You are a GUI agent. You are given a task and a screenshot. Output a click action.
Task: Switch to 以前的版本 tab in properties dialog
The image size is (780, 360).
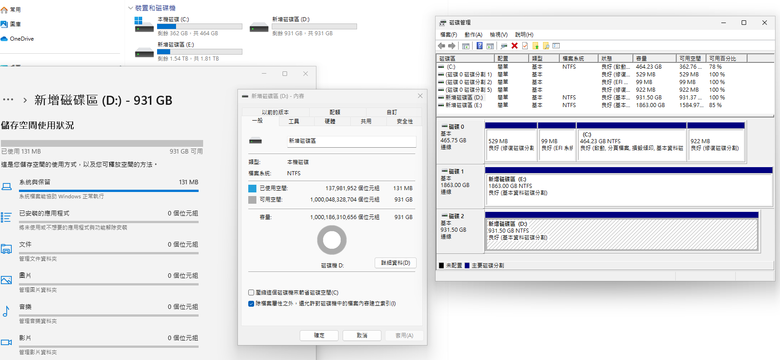pos(276,112)
